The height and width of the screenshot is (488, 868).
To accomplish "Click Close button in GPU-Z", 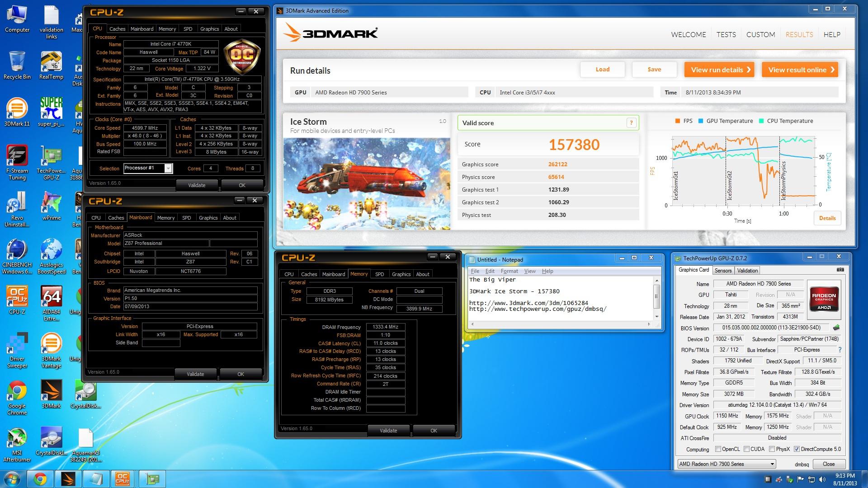I will point(829,464).
